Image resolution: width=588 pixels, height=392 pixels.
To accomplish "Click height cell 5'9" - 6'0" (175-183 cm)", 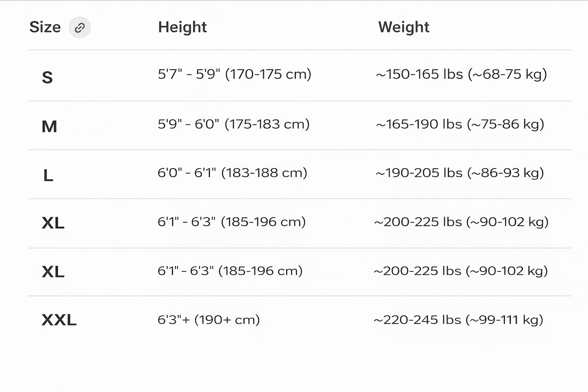I will (x=234, y=124).
